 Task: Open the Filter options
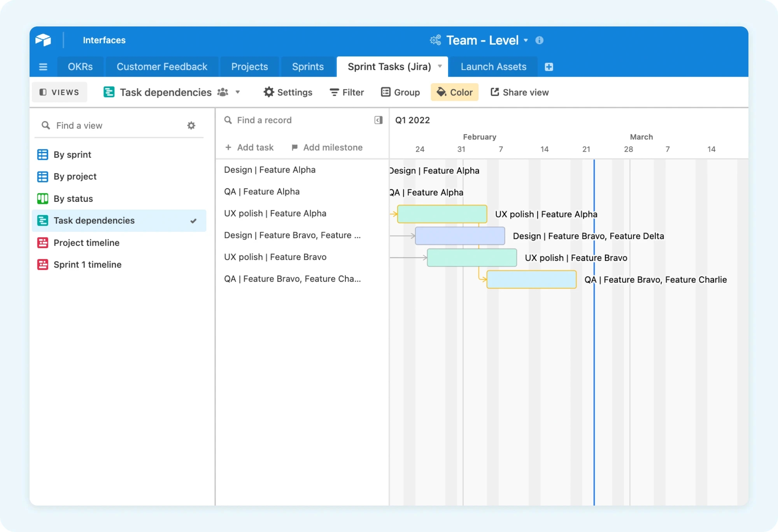tap(347, 92)
